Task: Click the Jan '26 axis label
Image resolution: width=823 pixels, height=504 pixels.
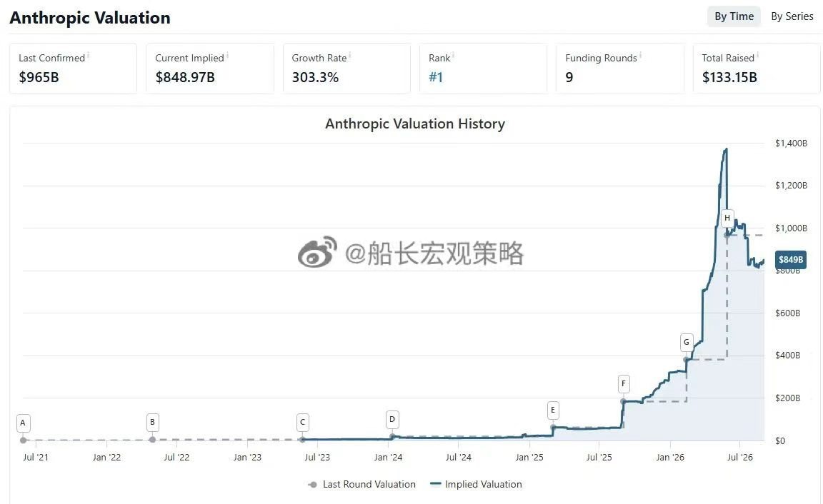Action: (x=670, y=458)
